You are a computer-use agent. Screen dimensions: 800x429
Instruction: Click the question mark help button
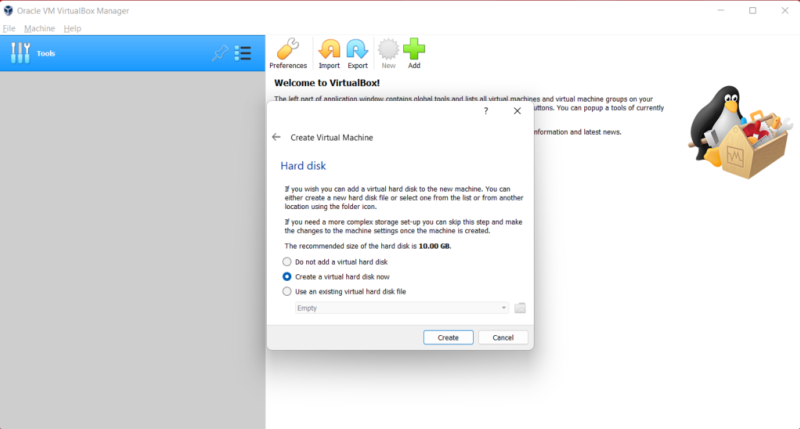(486, 111)
